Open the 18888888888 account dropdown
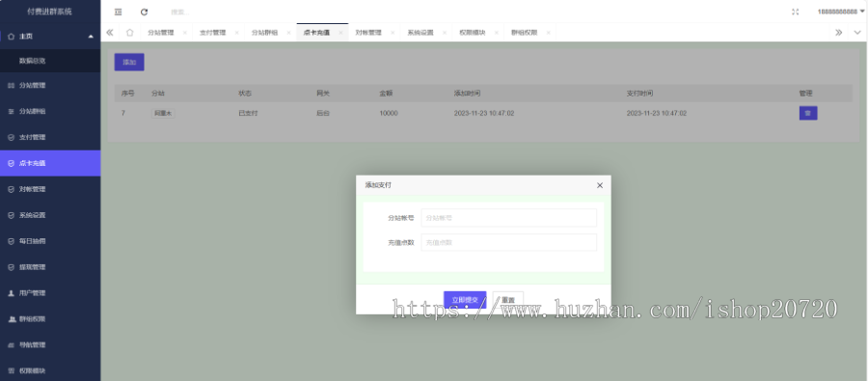 [840, 12]
